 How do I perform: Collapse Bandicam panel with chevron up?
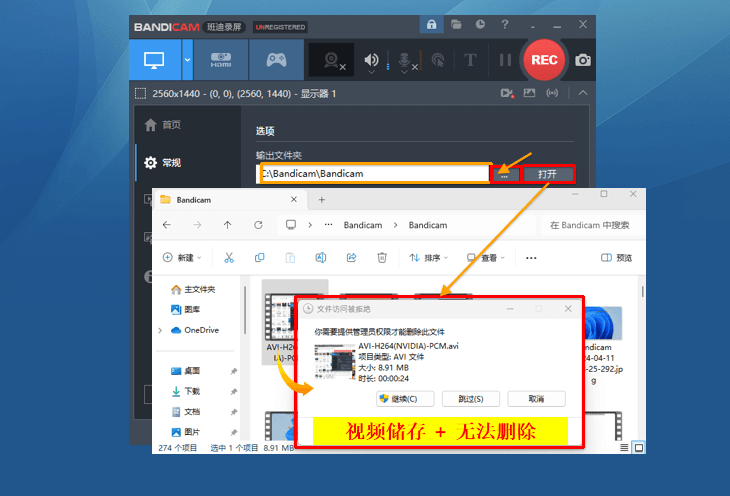pos(583,93)
